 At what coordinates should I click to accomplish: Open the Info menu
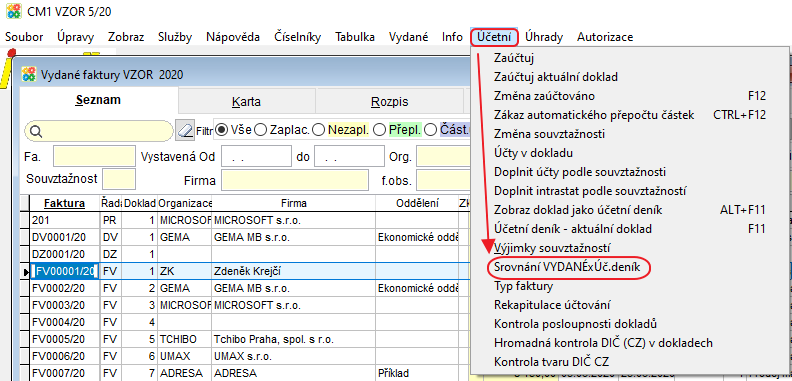click(452, 37)
